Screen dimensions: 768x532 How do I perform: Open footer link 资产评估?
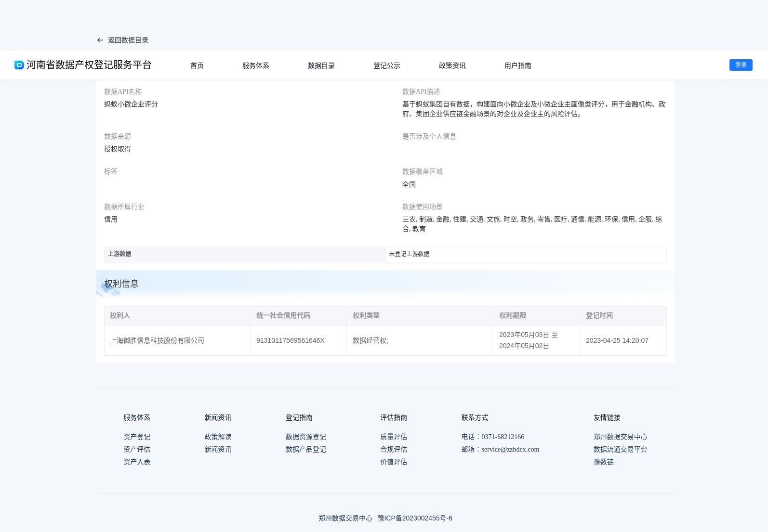[x=137, y=449]
